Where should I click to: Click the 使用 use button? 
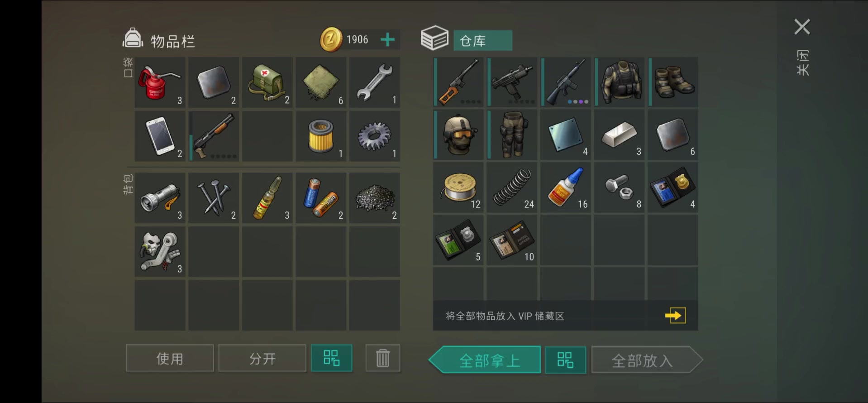[x=170, y=358]
